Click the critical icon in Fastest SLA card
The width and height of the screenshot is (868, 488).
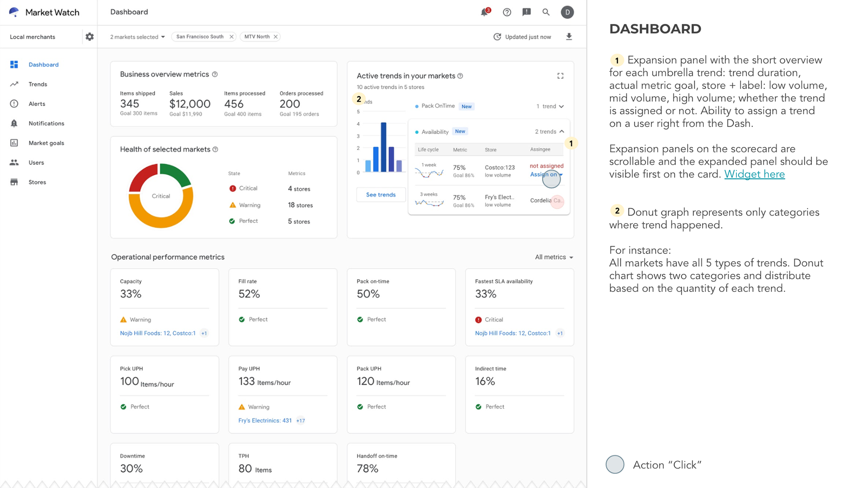click(478, 320)
